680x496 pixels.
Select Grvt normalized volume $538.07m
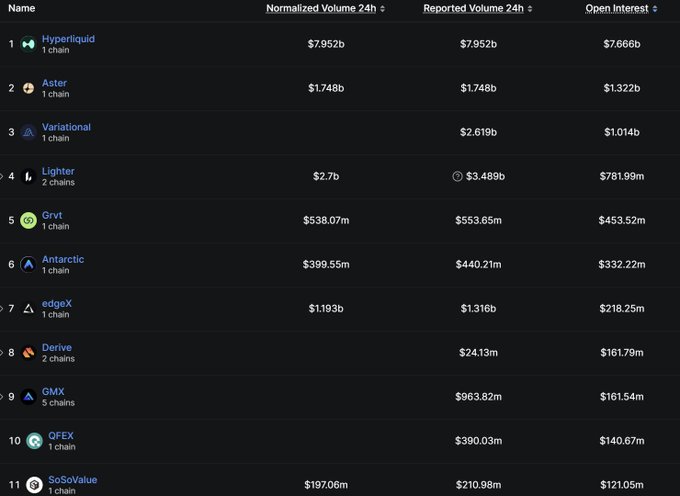[x=326, y=220]
